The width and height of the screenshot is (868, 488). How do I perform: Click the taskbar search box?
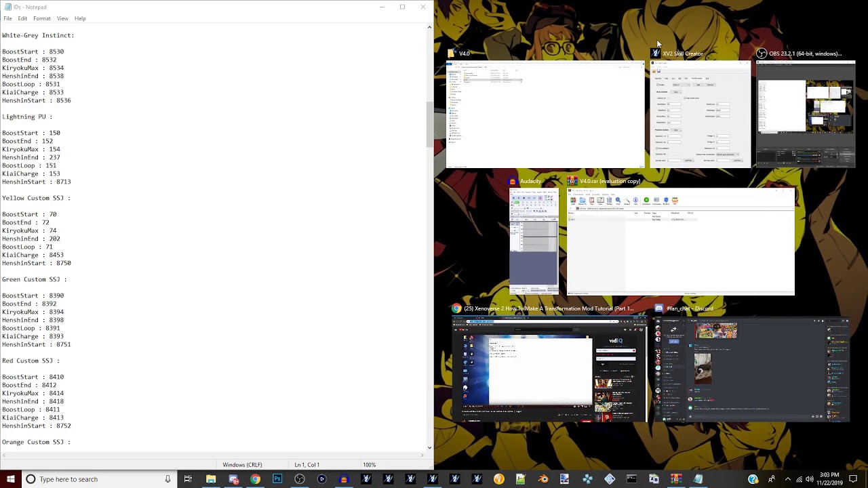coord(98,479)
